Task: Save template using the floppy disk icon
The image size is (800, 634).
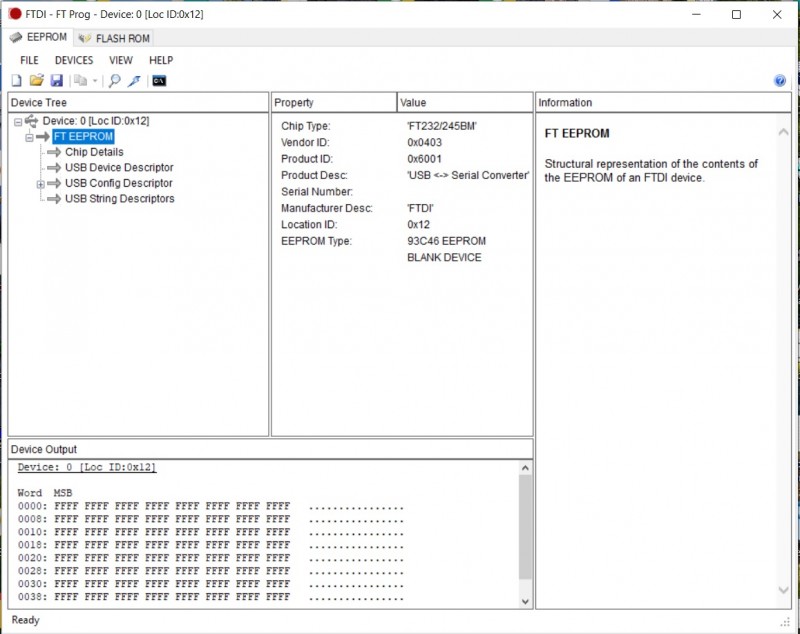Action: pyautogui.click(x=57, y=81)
